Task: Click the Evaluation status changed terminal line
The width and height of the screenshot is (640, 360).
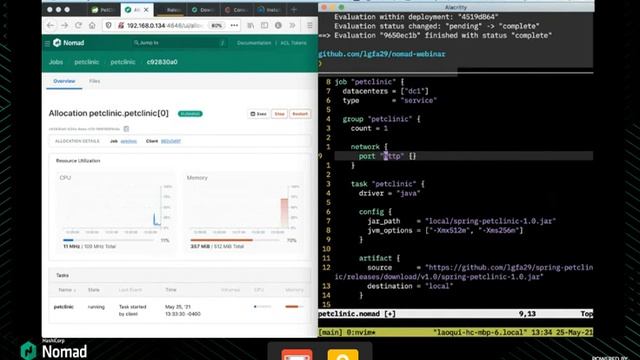Action: click(437, 26)
